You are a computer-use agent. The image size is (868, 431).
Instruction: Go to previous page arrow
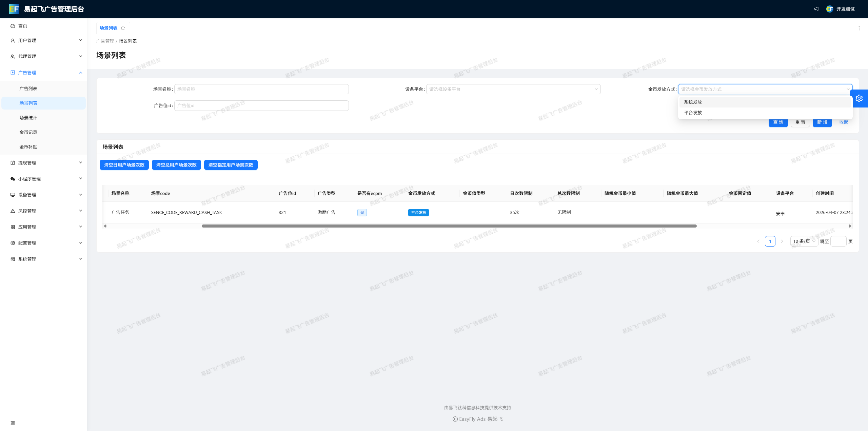758,241
